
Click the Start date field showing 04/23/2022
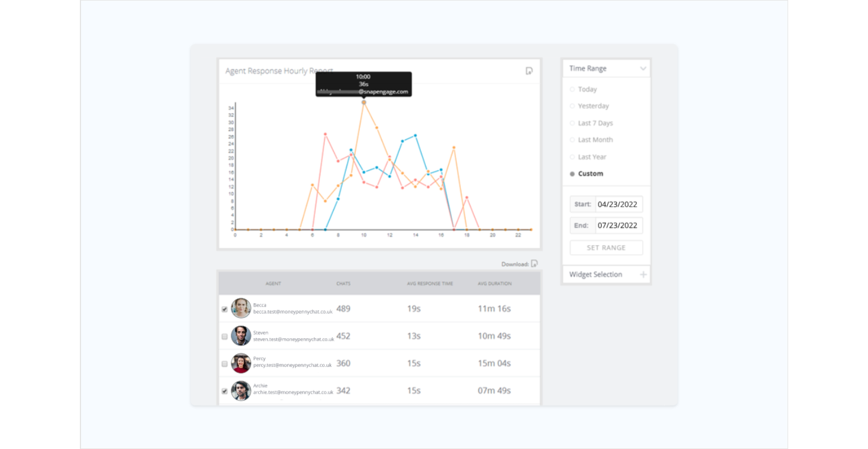point(618,204)
